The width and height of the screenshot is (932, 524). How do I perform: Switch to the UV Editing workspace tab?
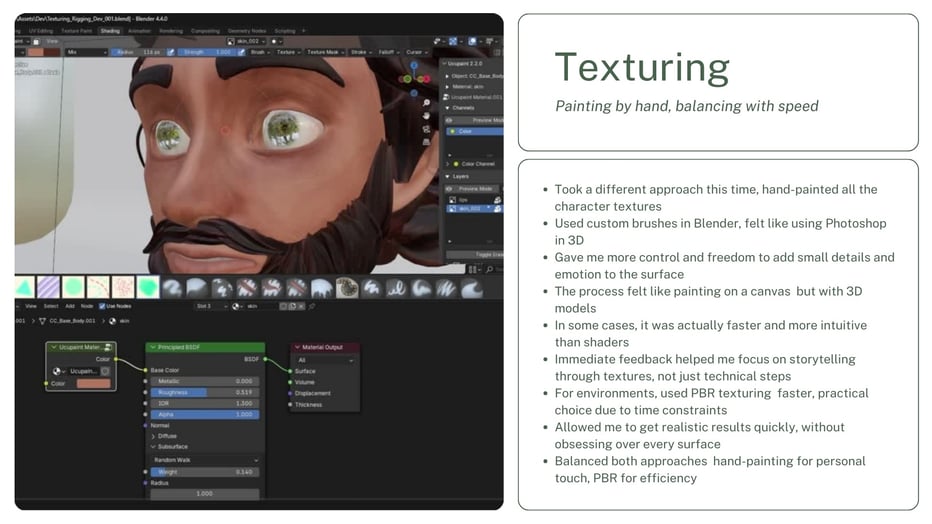coord(41,31)
